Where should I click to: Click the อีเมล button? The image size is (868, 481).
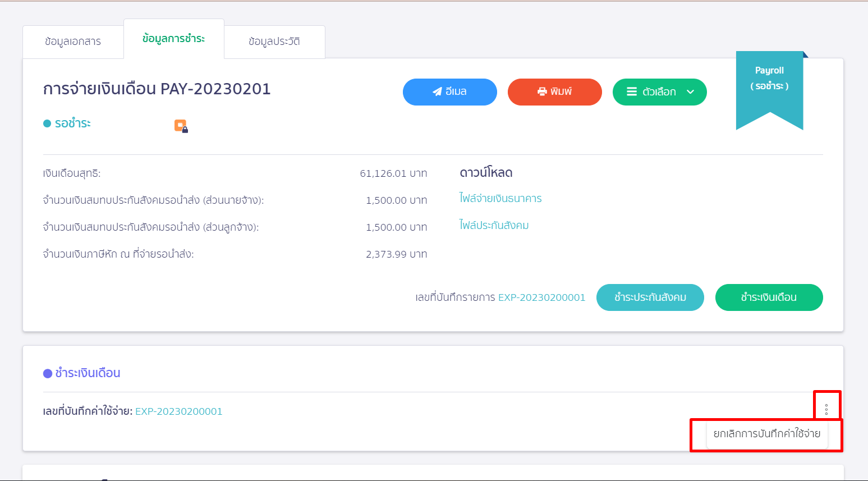click(x=449, y=91)
